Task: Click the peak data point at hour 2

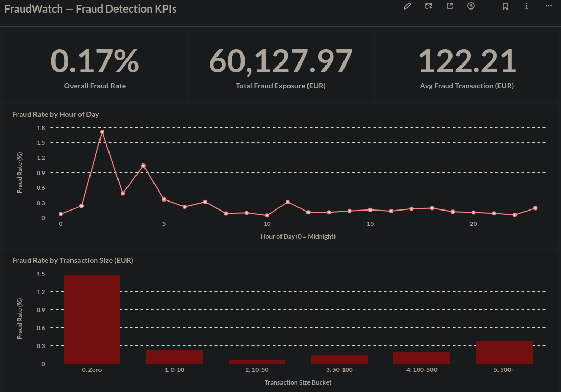Action: coord(102,132)
